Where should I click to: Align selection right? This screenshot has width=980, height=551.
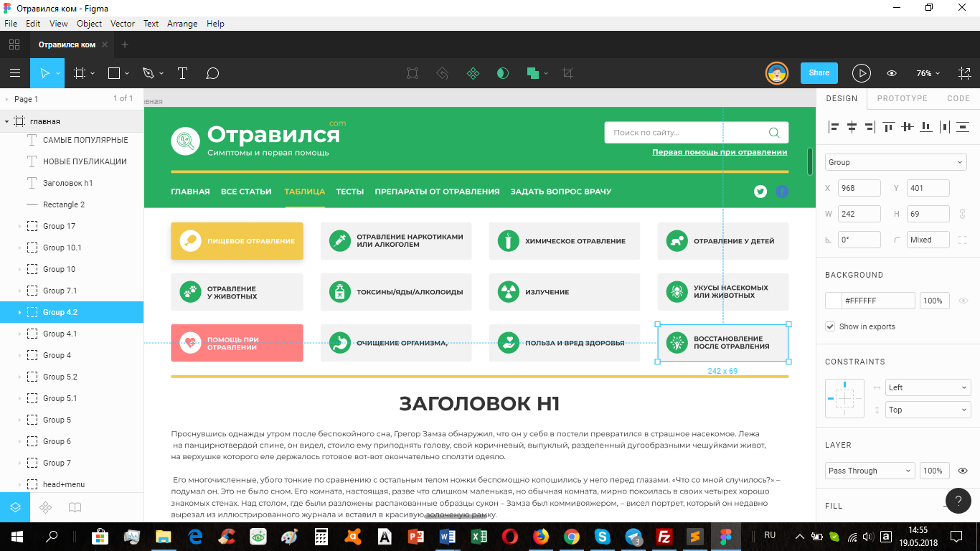(x=870, y=127)
